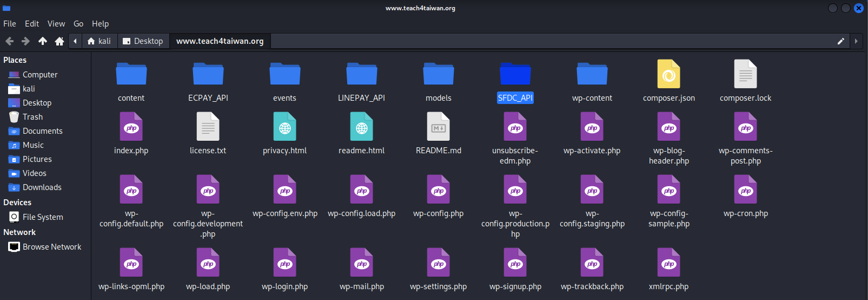Click the wp-cron.php file name

746,213
